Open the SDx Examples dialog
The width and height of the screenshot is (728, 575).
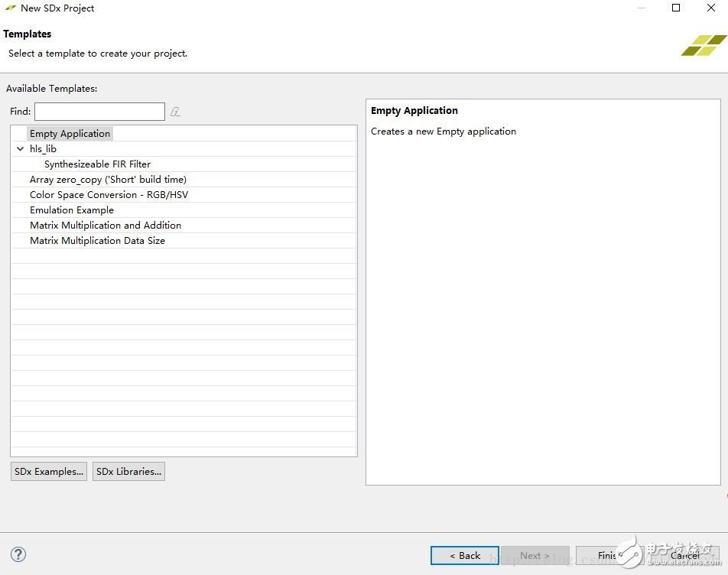tap(49, 472)
